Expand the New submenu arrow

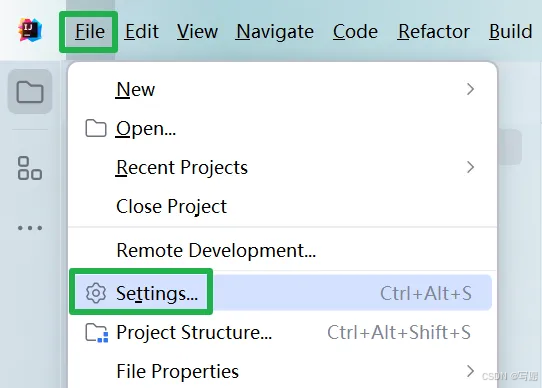click(x=470, y=89)
